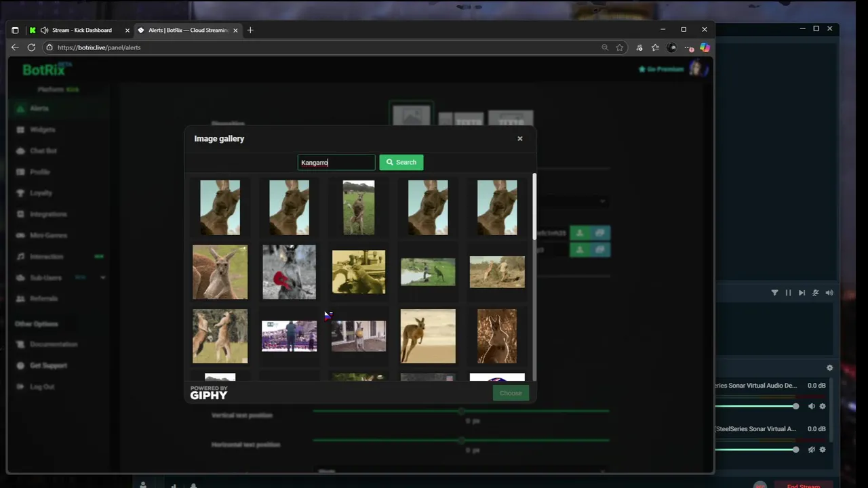Image resolution: width=868 pixels, height=488 pixels.
Task: Open the browser profile icon
Action: [671, 47]
